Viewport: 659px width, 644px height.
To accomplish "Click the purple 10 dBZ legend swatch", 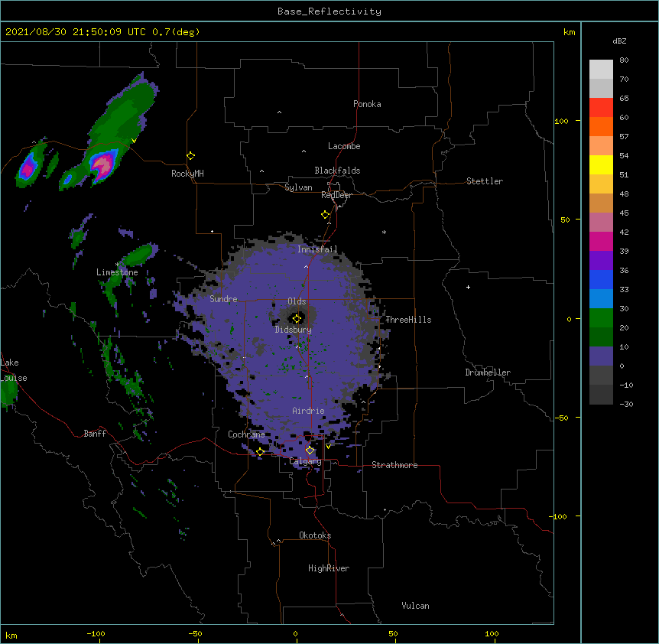I will click(601, 356).
